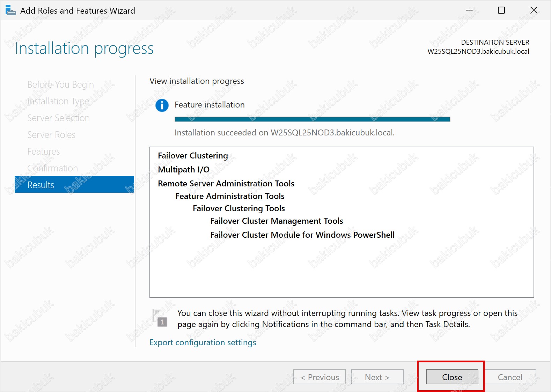Select Multipath I/O in results list
This screenshot has width=551, height=392.
[184, 170]
